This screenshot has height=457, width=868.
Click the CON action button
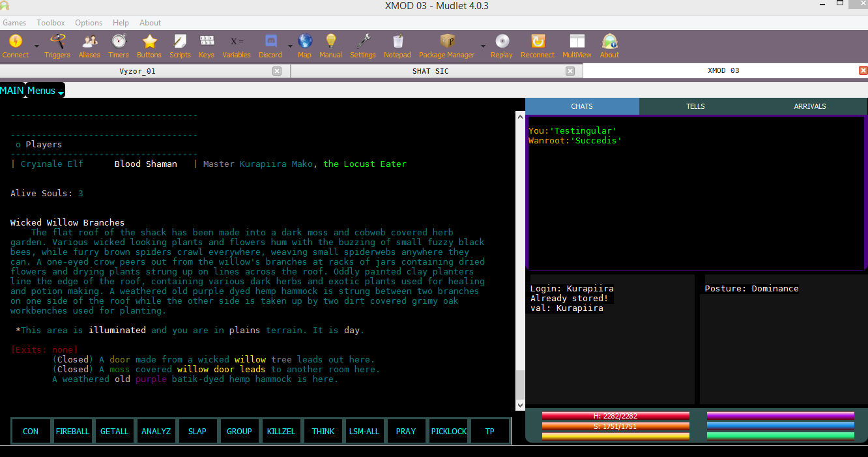click(x=31, y=431)
